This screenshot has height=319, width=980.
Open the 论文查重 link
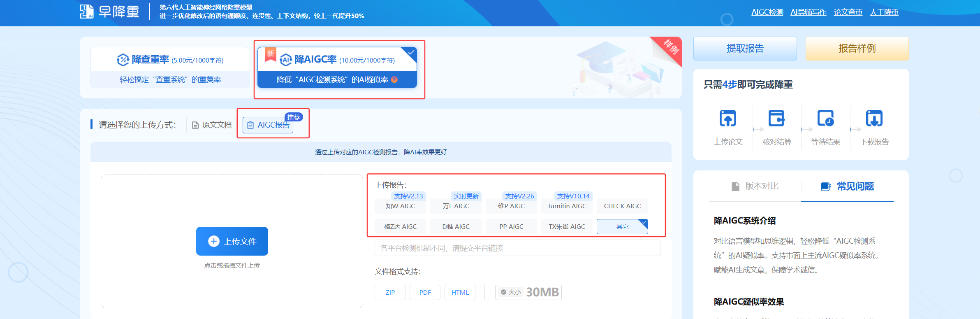coord(848,12)
